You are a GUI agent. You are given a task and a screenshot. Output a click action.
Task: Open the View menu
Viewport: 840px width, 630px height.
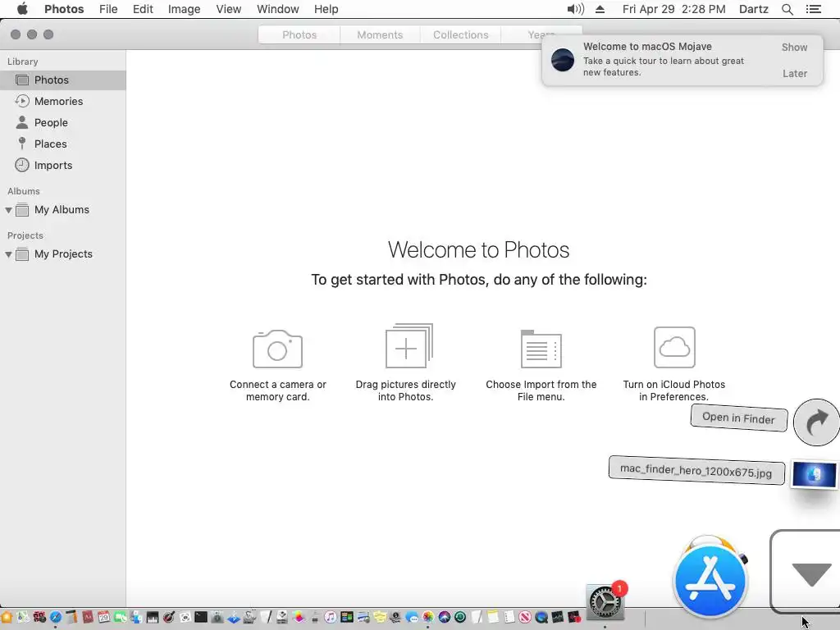pyautogui.click(x=229, y=9)
